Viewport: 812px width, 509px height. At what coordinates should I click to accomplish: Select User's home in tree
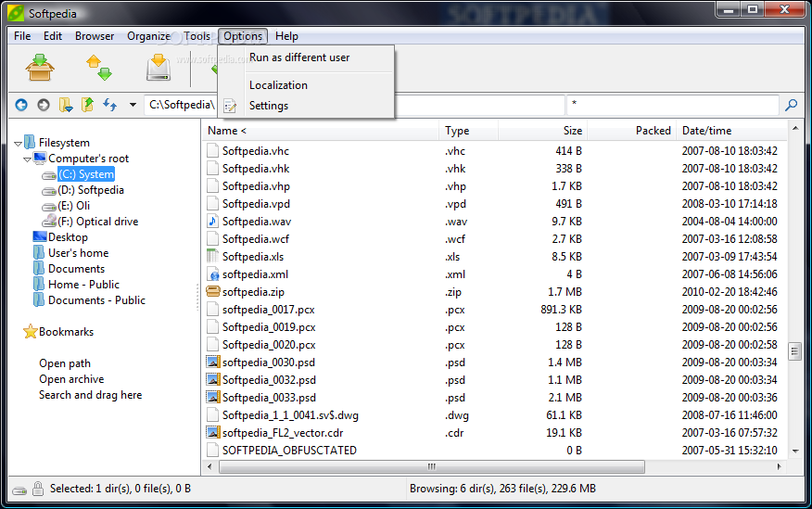[x=78, y=253]
